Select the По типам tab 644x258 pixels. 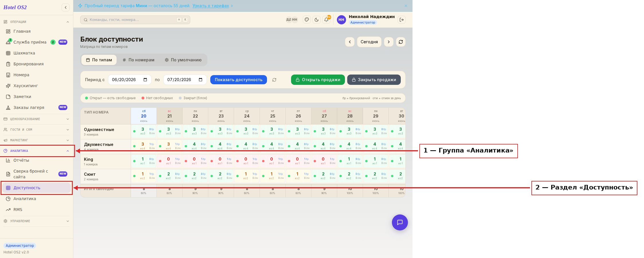99,60
